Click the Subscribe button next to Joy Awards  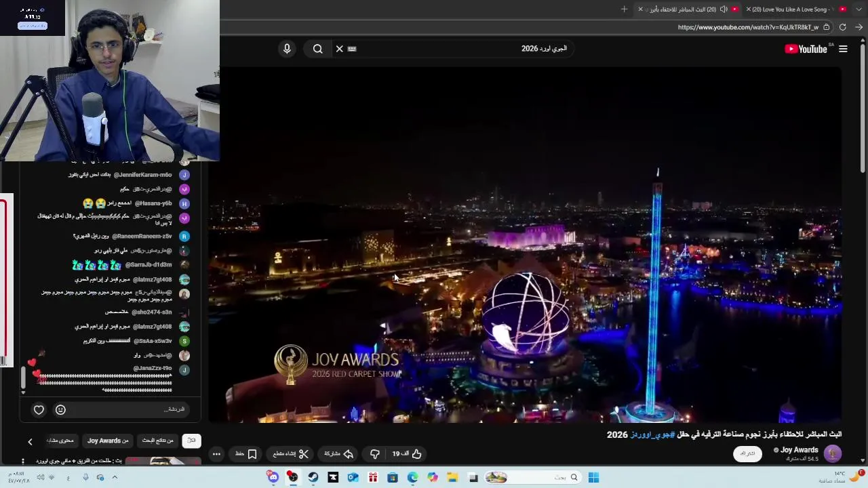[747, 453]
